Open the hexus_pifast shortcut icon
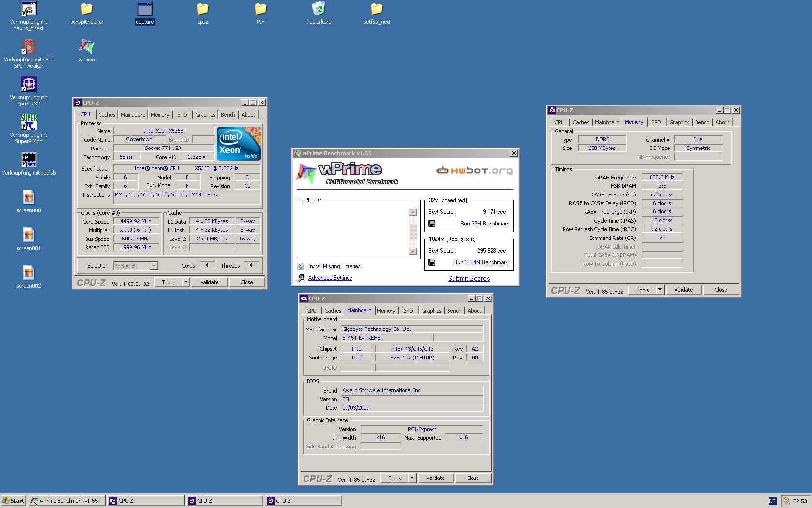This screenshot has height=508, width=812. [x=29, y=10]
